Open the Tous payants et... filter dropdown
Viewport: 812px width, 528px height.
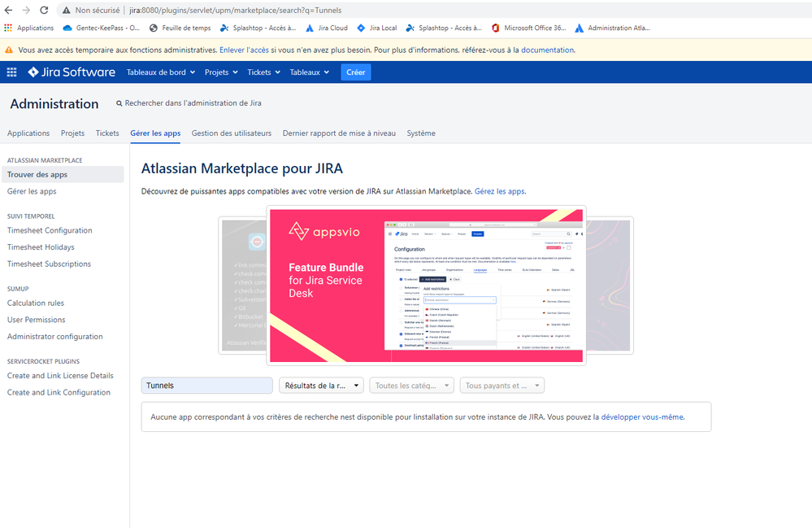pyautogui.click(x=502, y=386)
